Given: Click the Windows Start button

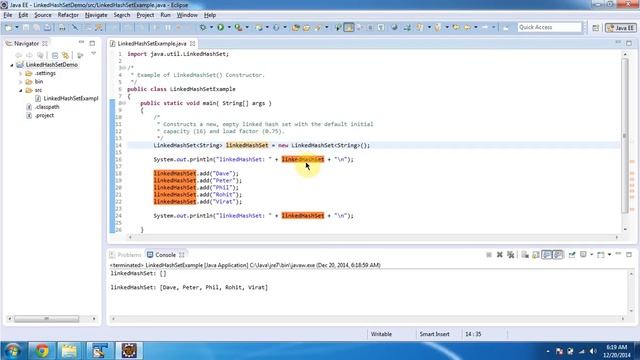Looking at the screenshot, I should point(12,350).
